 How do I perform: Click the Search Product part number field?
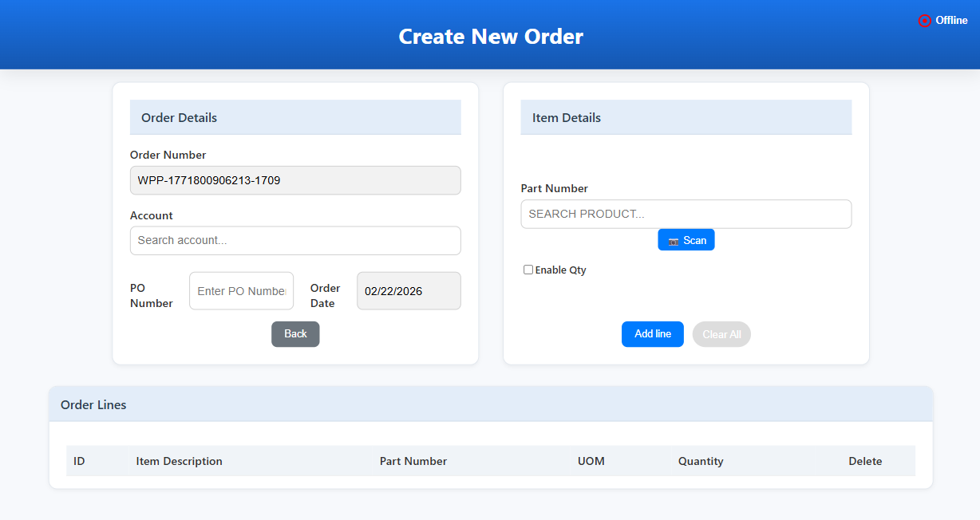pyautogui.click(x=686, y=214)
